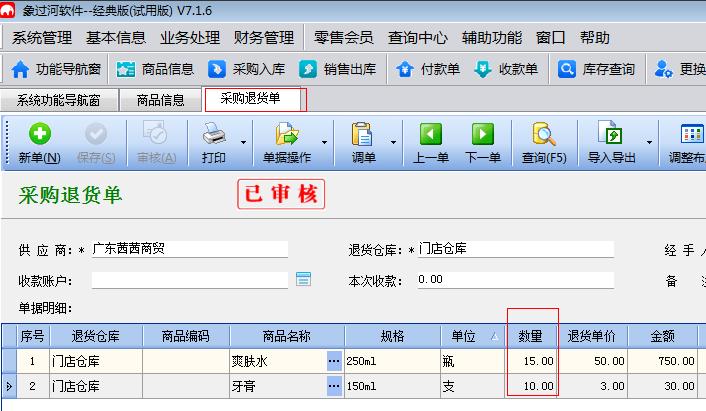This screenshot has width=706, height=411.
Task: Open 采购入库 toolbar shortcut
Action: pos(246,69)
